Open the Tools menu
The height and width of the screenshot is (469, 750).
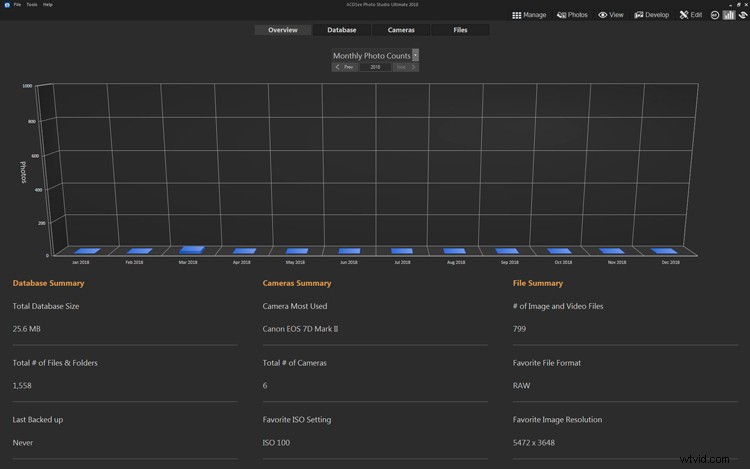[x=32, y=5]
